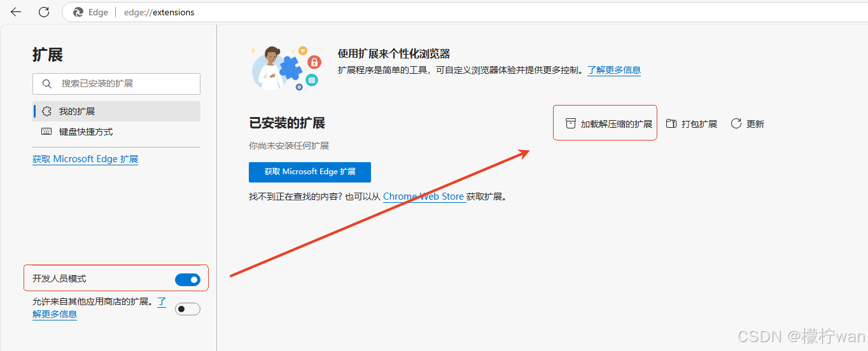Click the 加载解压缩的扩展 box icon

pyautogui.click(x=571, y=123)
